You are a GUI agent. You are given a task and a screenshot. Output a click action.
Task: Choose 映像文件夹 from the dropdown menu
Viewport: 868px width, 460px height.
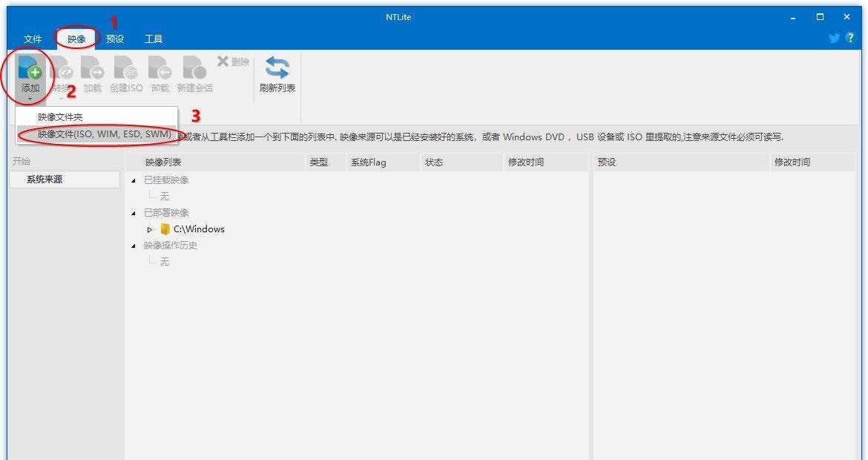[96, 116]
